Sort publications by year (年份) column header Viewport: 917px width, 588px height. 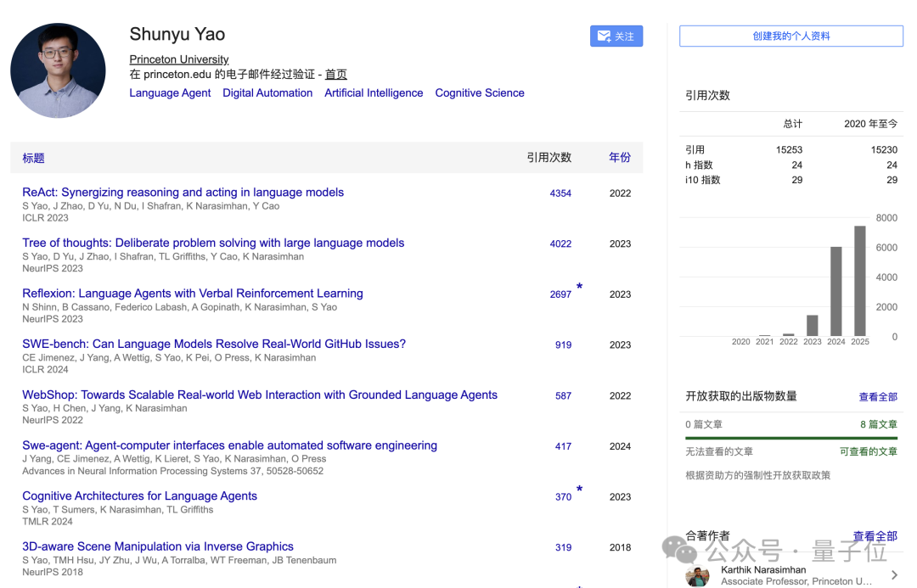[x=620, y=158]
